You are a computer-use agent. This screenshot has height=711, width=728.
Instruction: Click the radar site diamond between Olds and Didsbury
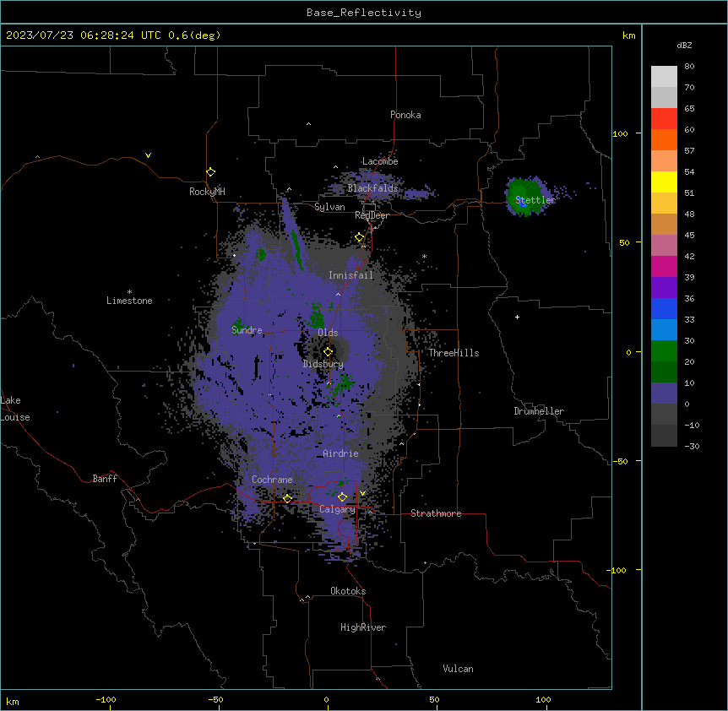[328, 352]
